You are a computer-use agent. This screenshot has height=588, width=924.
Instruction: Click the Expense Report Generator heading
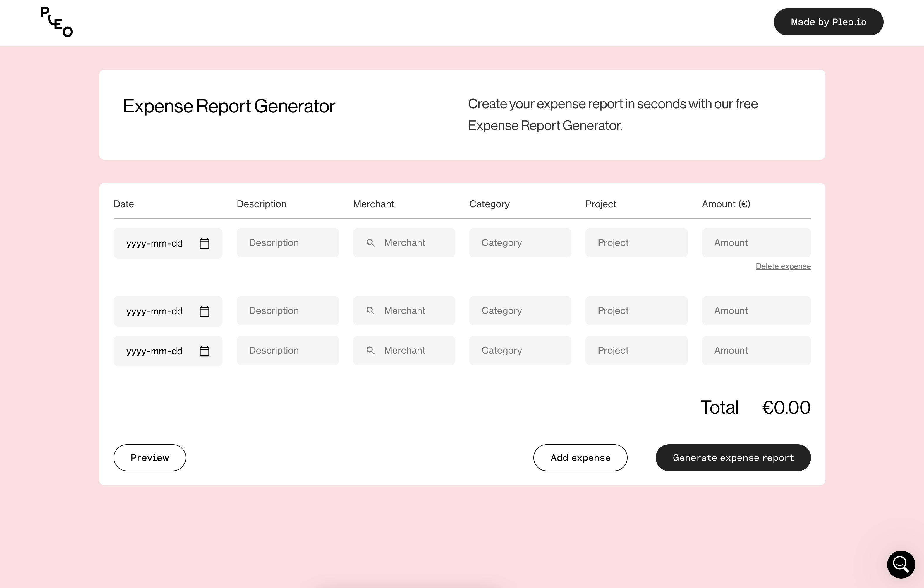(229, 106)
